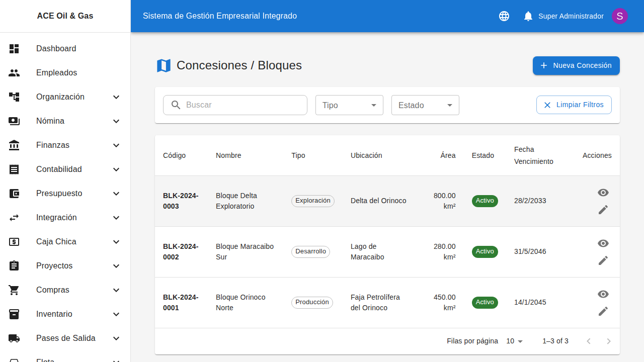Expand the Inventario chevron
Viewport: 644px width, 362px height.
(x=116, y=314)
